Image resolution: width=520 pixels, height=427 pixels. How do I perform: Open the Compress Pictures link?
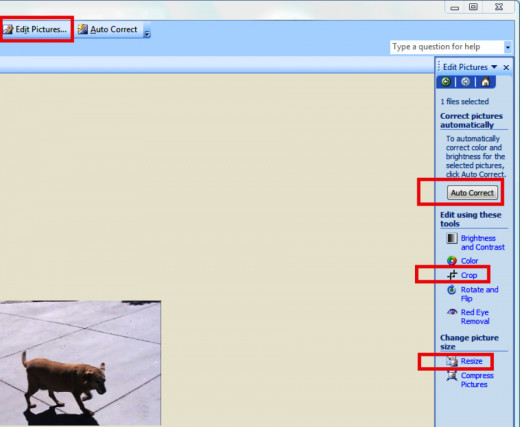pos(477,380)
